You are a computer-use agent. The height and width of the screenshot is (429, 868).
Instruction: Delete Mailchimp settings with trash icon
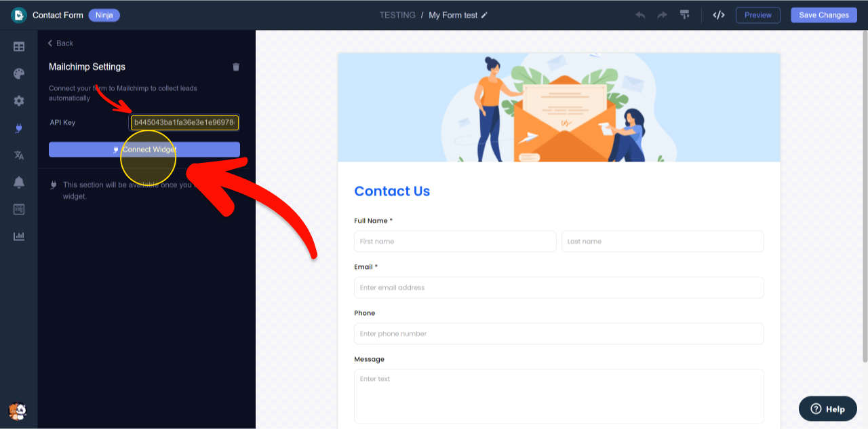pos(236,67)
